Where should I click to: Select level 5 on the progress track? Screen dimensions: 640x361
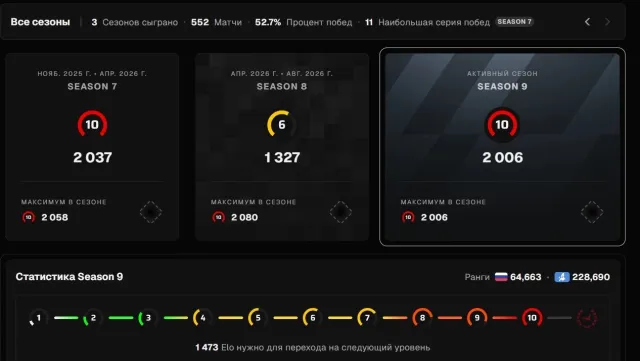(x=258, y=318)
